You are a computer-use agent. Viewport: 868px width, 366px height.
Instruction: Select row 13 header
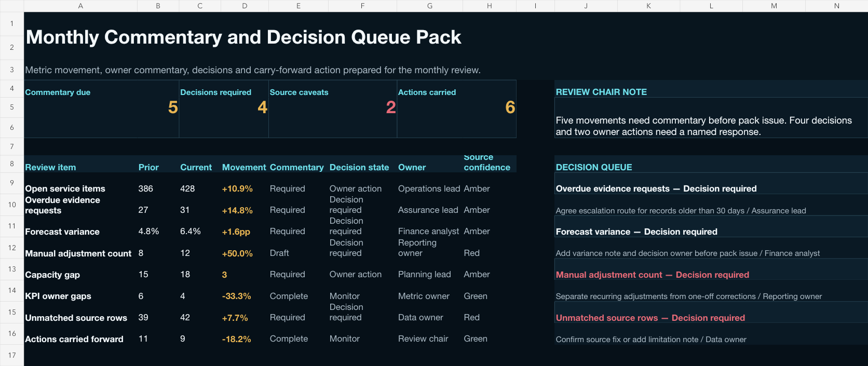[12, 269]
